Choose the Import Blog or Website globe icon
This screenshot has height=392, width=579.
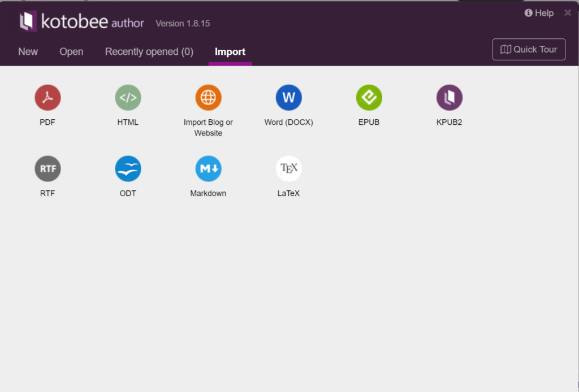tap(208, 98)
